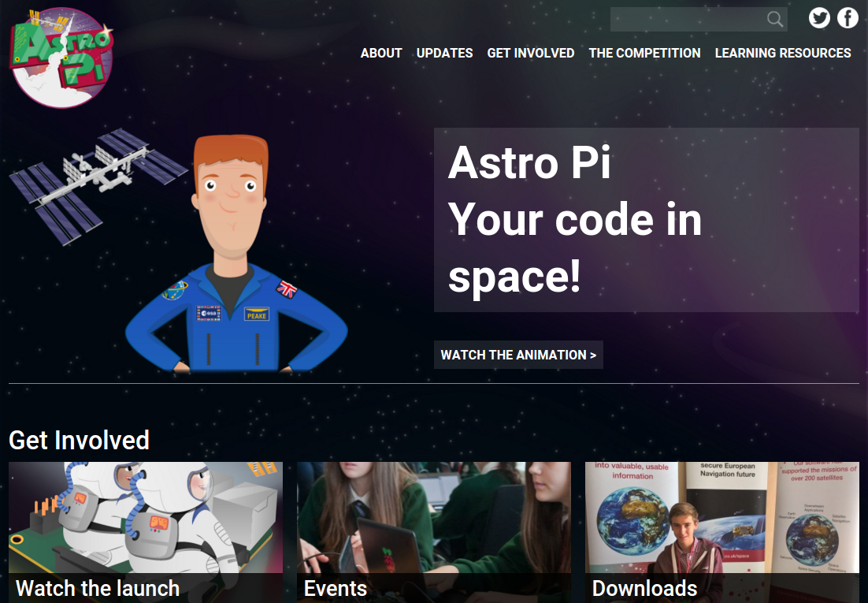Open the Watch the launch caption link

[98, 589]
